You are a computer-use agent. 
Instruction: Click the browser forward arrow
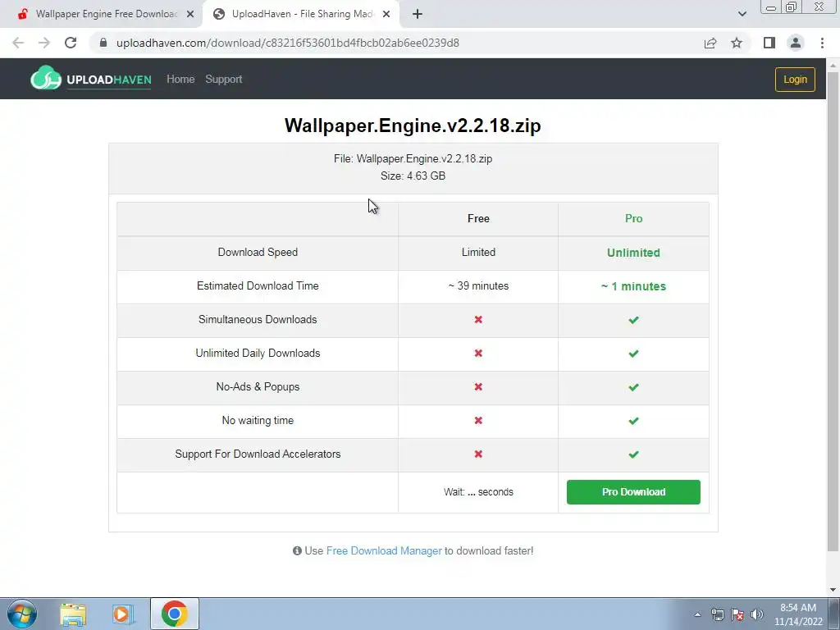pyautogui.click(x=44, y=43)
